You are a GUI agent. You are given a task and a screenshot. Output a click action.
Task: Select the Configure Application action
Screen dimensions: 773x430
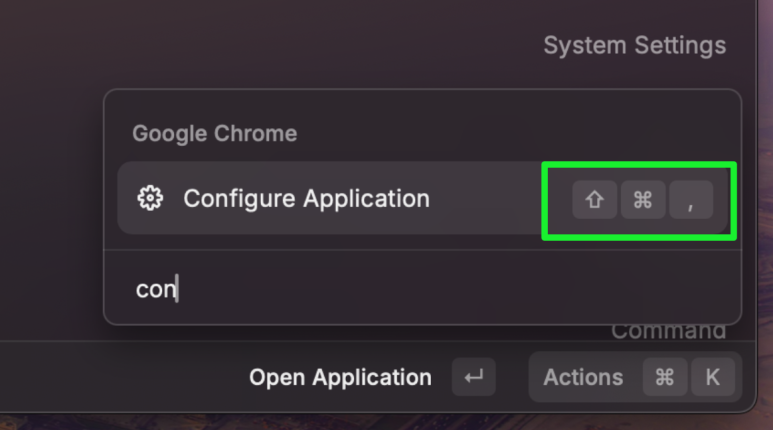coord(423,198)
